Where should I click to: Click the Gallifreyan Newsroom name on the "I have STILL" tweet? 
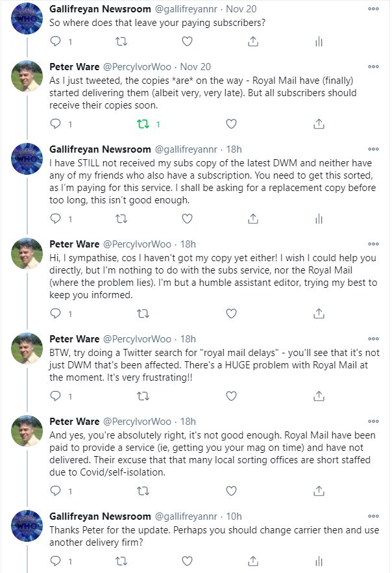point(100,149)
